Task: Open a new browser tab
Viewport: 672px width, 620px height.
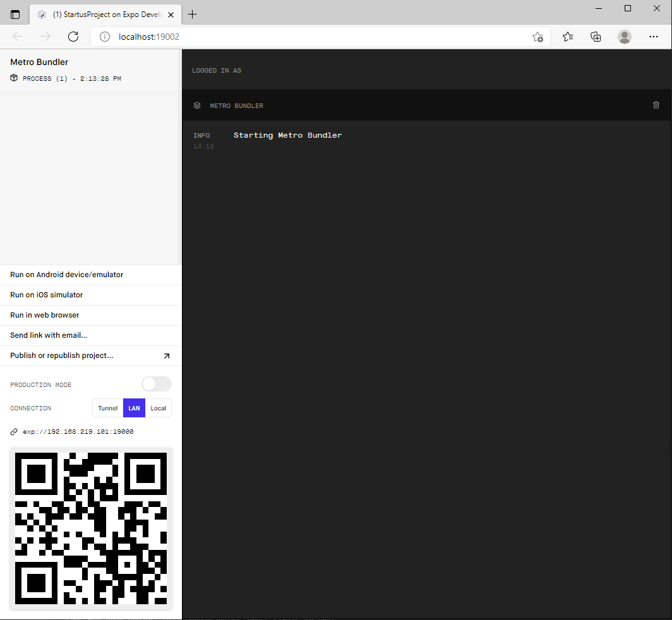Action: click(x=193, y=15)
